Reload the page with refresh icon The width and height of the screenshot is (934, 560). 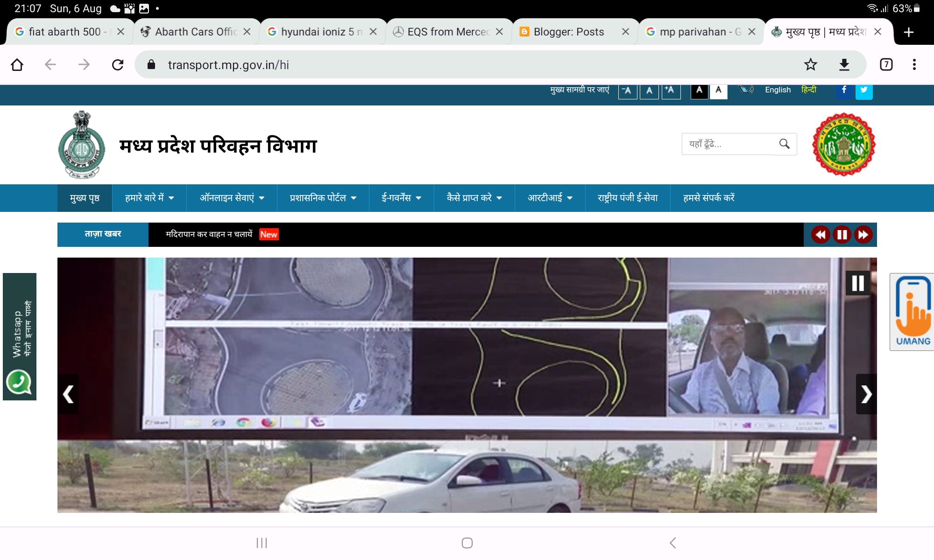(118, 64)
